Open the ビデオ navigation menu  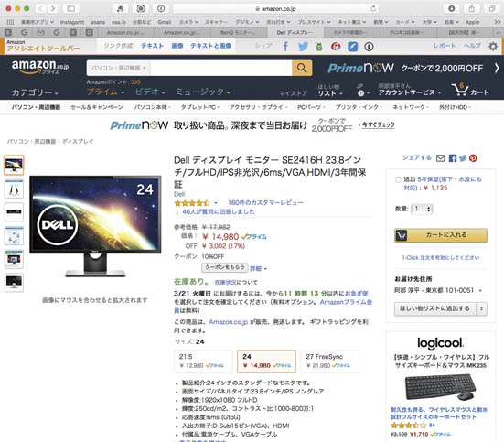pyautogui.click(x=150, y=92)
